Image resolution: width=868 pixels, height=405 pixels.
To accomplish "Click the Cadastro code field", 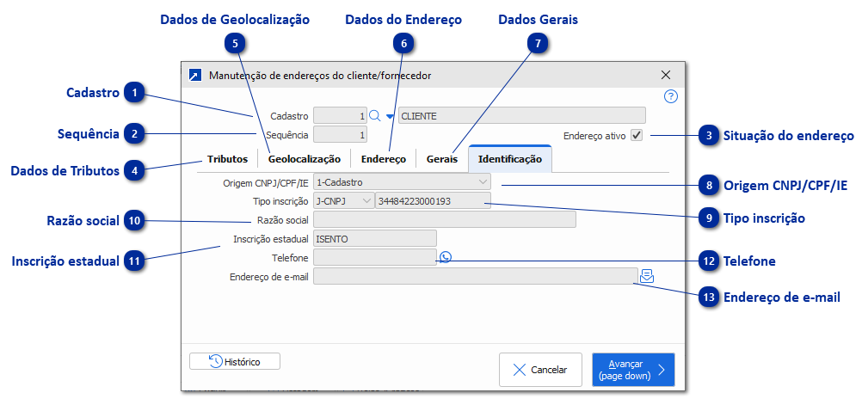I will pos(340,115).
